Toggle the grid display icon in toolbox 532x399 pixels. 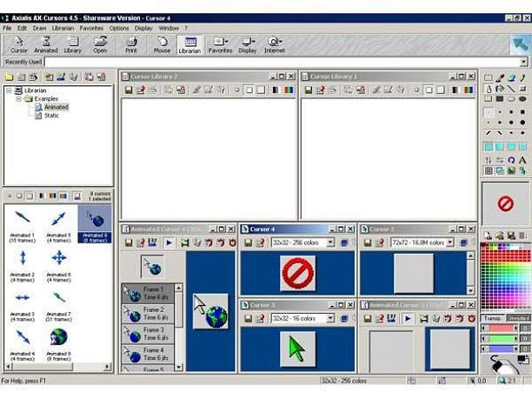pos(489,170)
